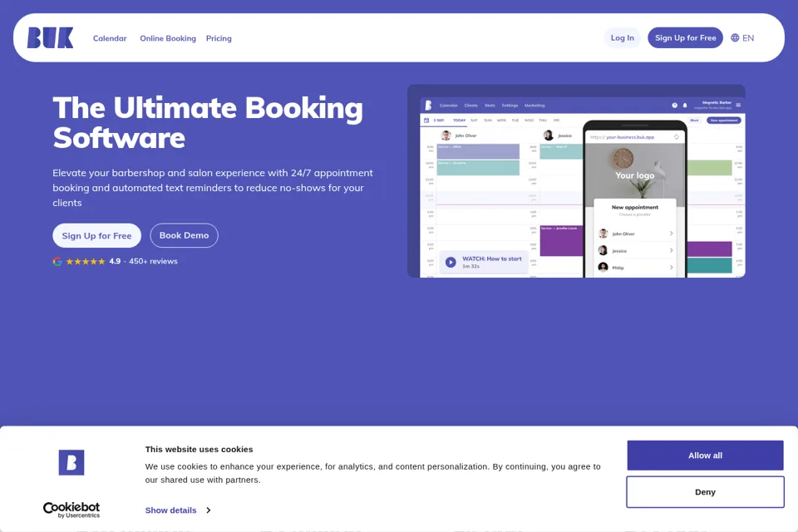Expand Show details in cookie banner
This screenshot has height=532, width=798.
click(x=178, y=510)
